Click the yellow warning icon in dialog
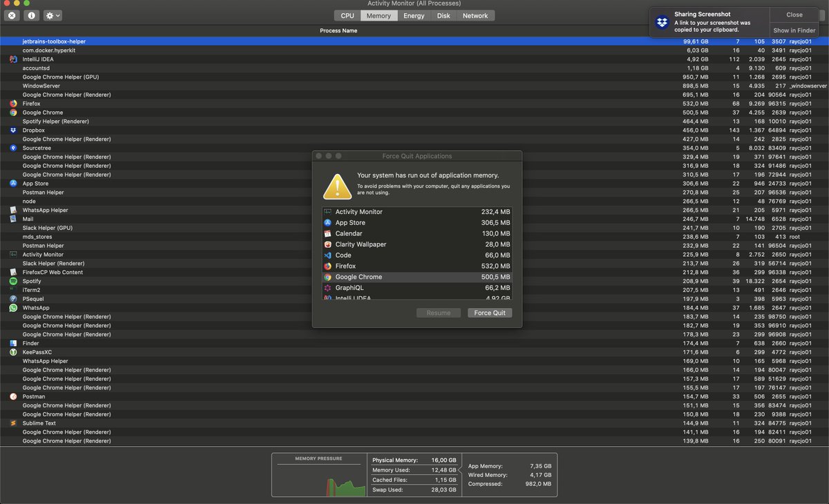The height and width of the screenshot is (504, 829). click(x=337, y=186)
